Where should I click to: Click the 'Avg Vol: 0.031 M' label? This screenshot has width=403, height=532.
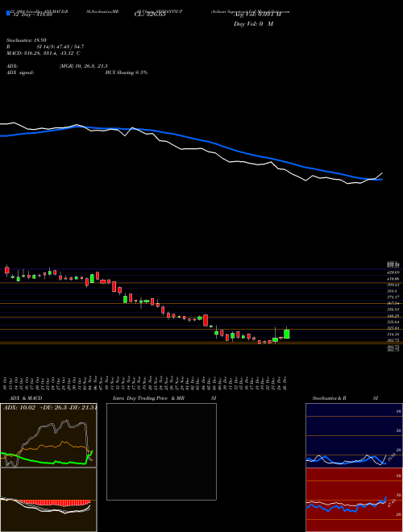pyautogui.click(x=256, y=15)
